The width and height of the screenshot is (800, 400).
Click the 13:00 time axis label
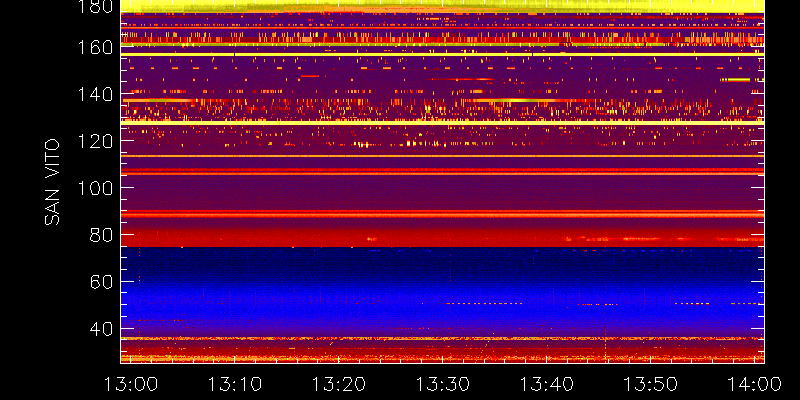[131, 384]
